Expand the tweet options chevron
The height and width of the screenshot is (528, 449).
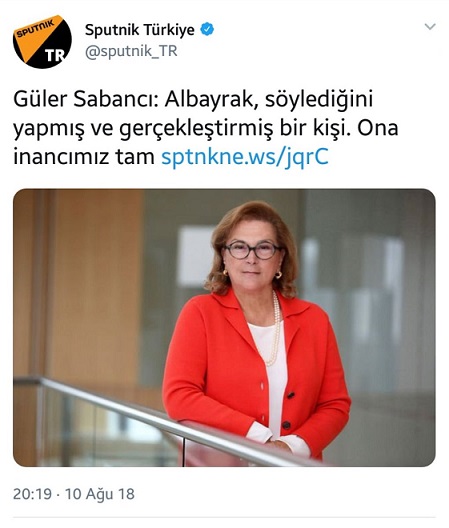pos(430,27)
